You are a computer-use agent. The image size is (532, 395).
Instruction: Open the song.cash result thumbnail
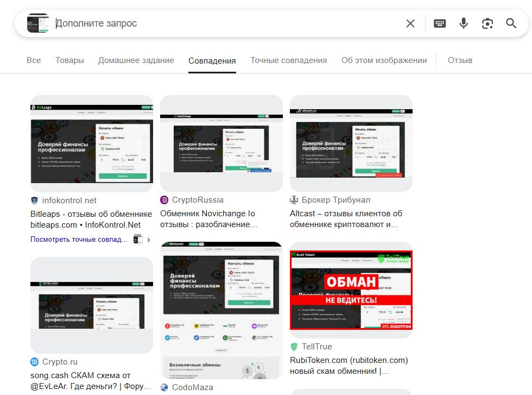point(92,305)
